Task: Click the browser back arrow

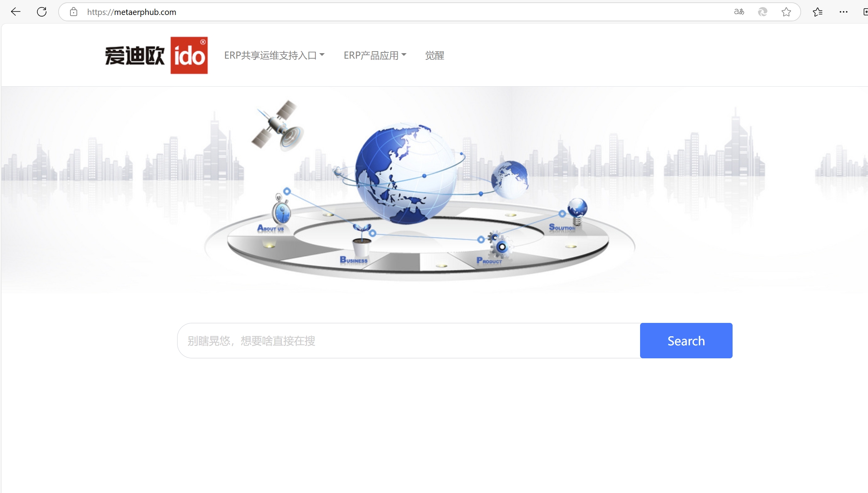Action: [16, 12]
